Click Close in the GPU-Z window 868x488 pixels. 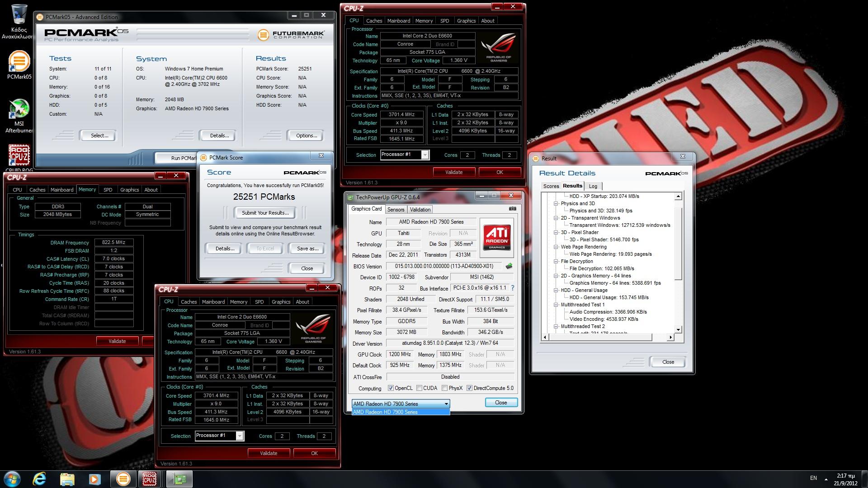(x=501, y=403)
